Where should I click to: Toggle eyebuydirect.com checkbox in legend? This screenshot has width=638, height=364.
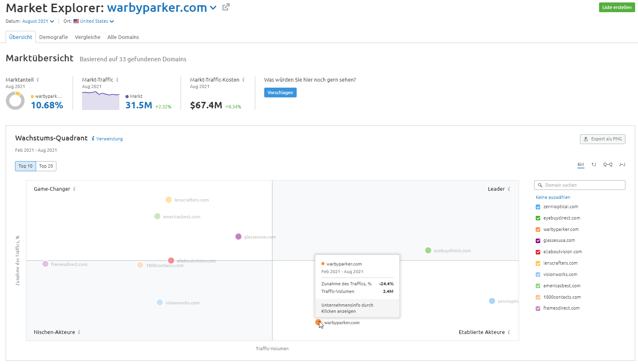[x=538, y=218]
